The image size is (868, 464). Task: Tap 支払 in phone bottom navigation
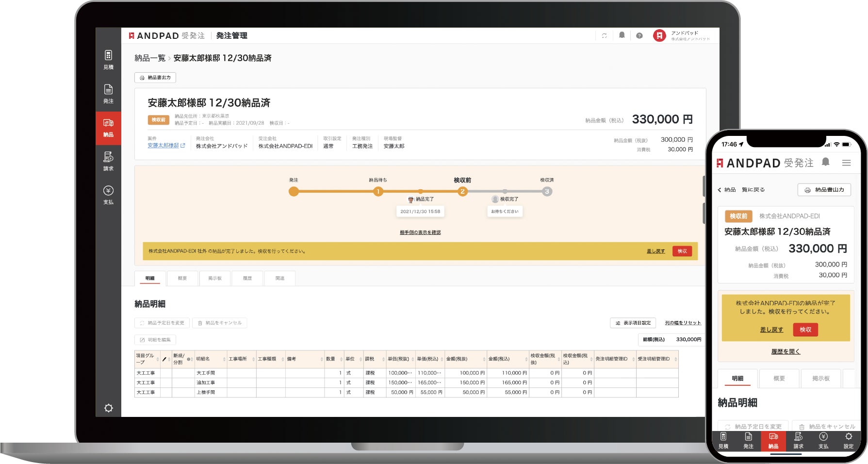tap(823, 441)
